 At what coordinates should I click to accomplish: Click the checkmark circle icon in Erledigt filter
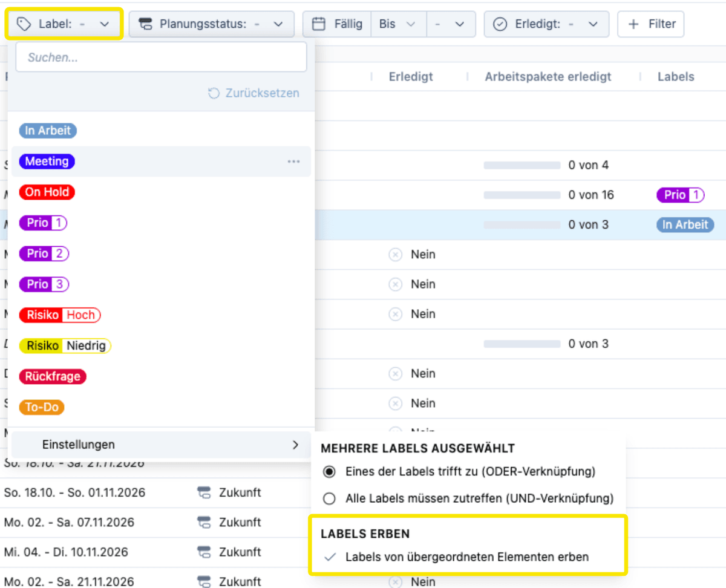coord(500,24)
